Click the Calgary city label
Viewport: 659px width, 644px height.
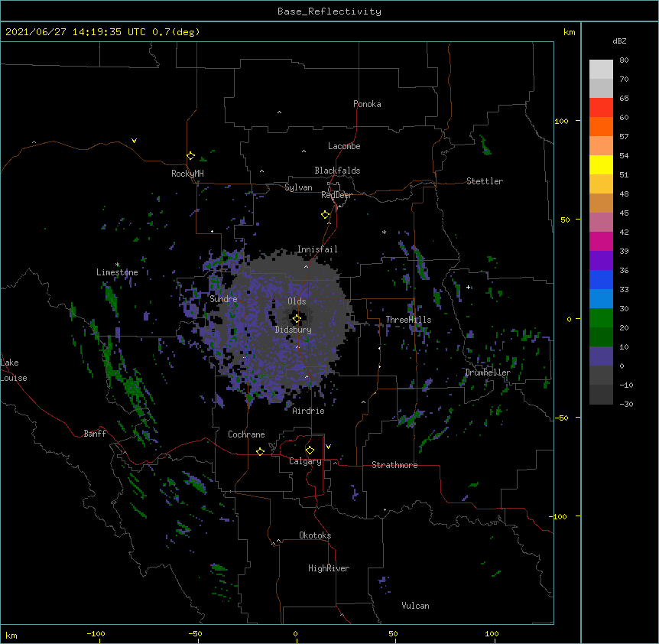(305, 461)
